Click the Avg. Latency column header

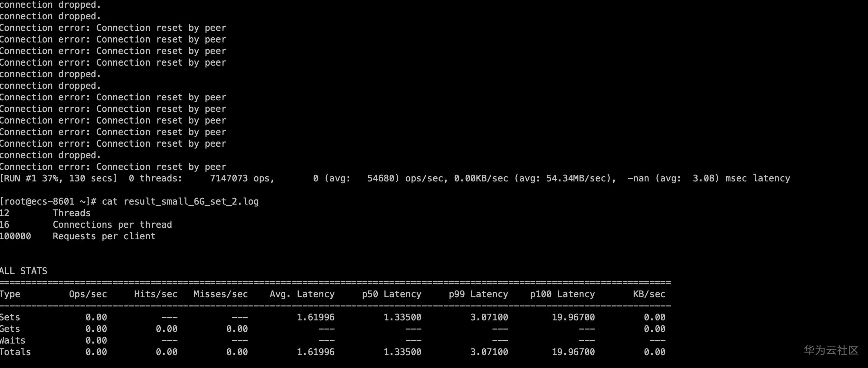click(x=302, y=294)
